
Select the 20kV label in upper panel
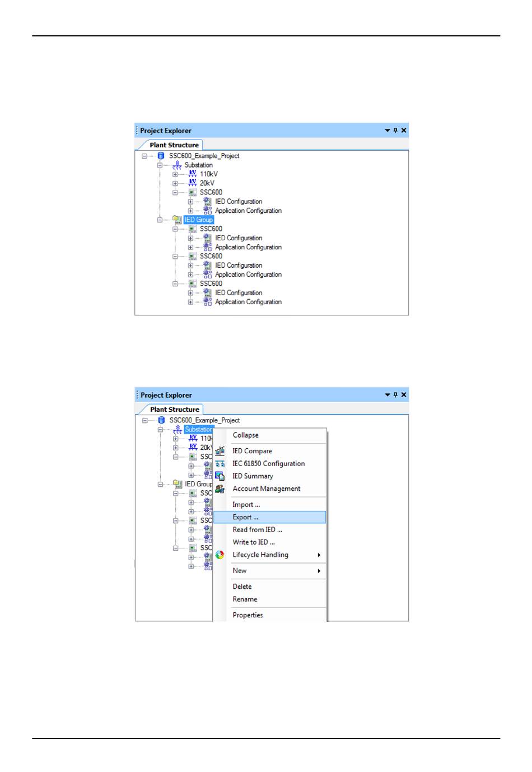point(207,183)
